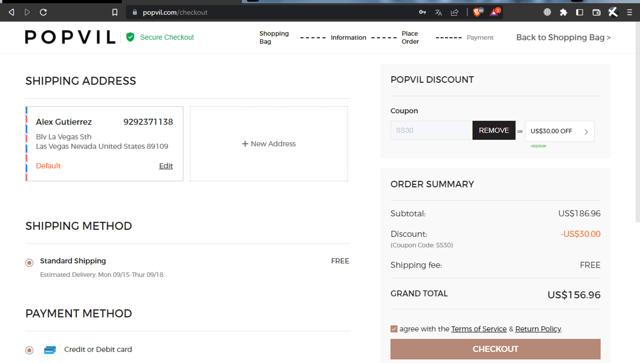The image size is (640, 363).
Task: Reload the page with the refresh icon
Action: pyautogui.click(x=43, y=12)
